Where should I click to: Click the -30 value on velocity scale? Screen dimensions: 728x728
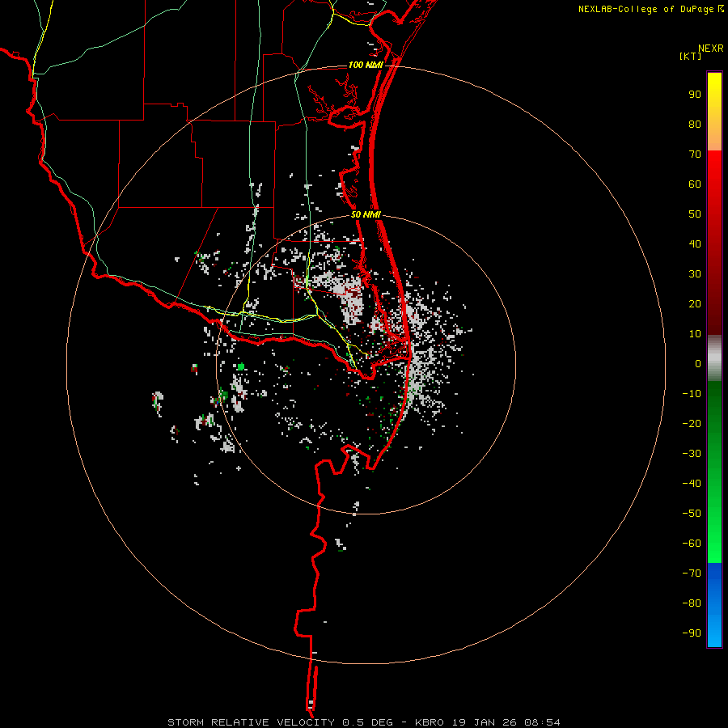click(692, 454)
